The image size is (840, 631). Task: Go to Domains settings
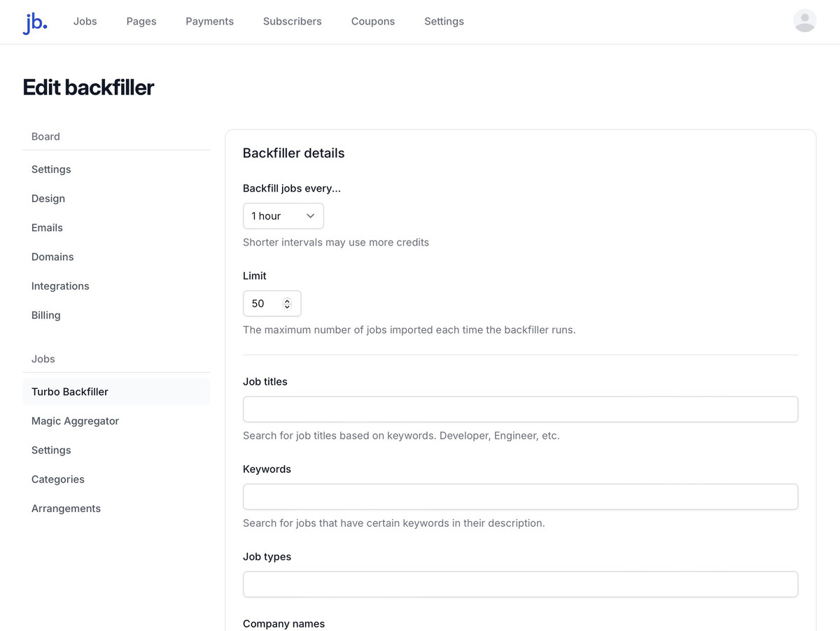click(x=52, y=257)
